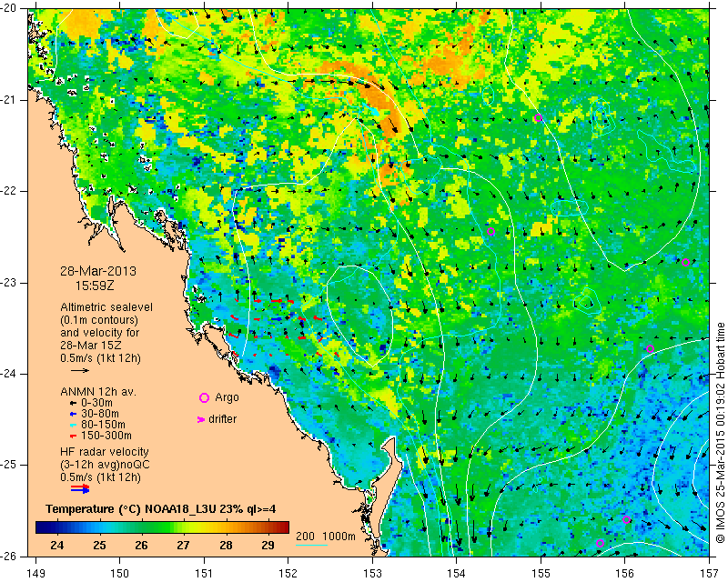Click the colorbar tick label '24'
Image resolution: width=728 pixels, height=582 pixels.
57,545
